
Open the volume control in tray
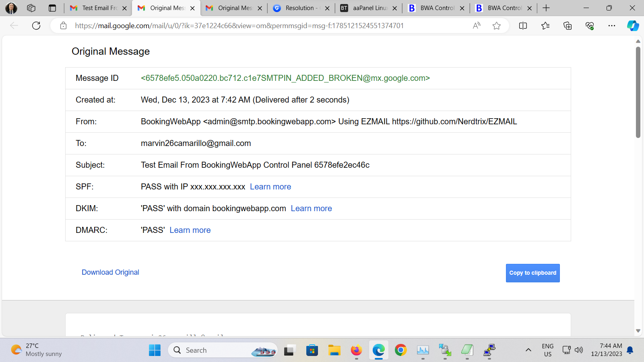579,350
